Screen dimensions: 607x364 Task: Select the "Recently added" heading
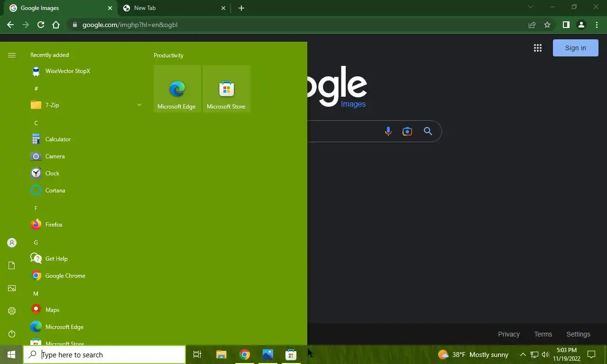(49, 55)
